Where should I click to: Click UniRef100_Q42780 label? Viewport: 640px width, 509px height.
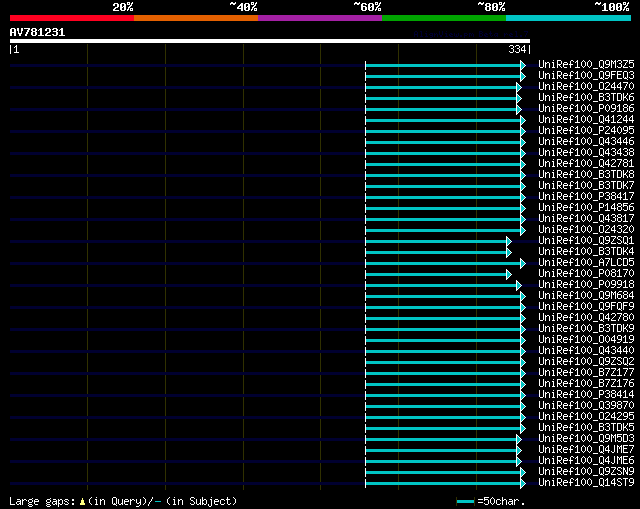pyautogui.click(x=586, y=318)
